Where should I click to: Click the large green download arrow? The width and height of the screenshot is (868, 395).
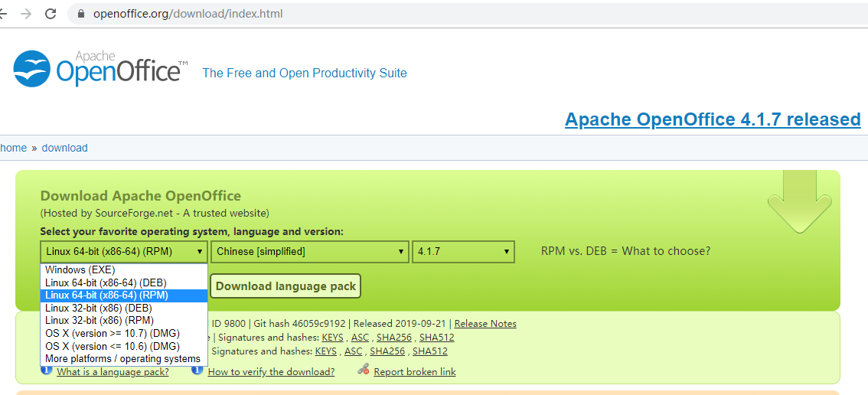click(x=799, y=201)
